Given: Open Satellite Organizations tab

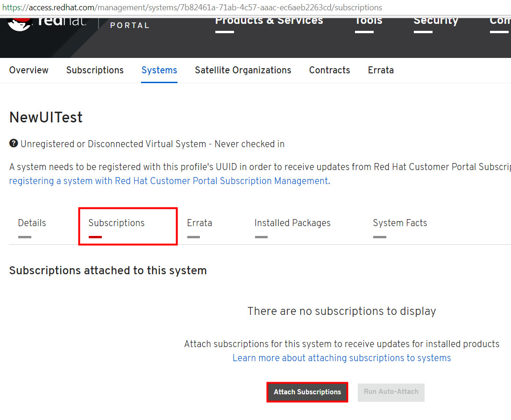Looking at the screenshot, I should [x=243, y=70].
